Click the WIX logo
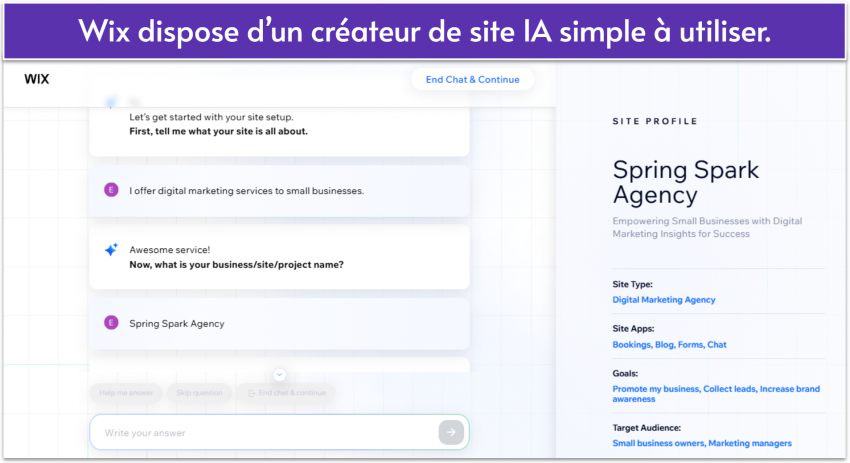 click(36, 79)
